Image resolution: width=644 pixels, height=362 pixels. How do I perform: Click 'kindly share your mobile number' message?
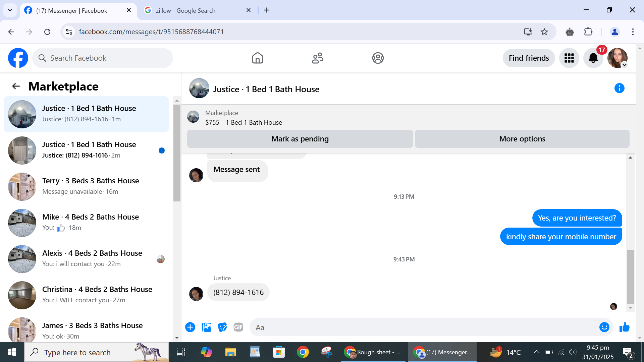click(561, 237)
